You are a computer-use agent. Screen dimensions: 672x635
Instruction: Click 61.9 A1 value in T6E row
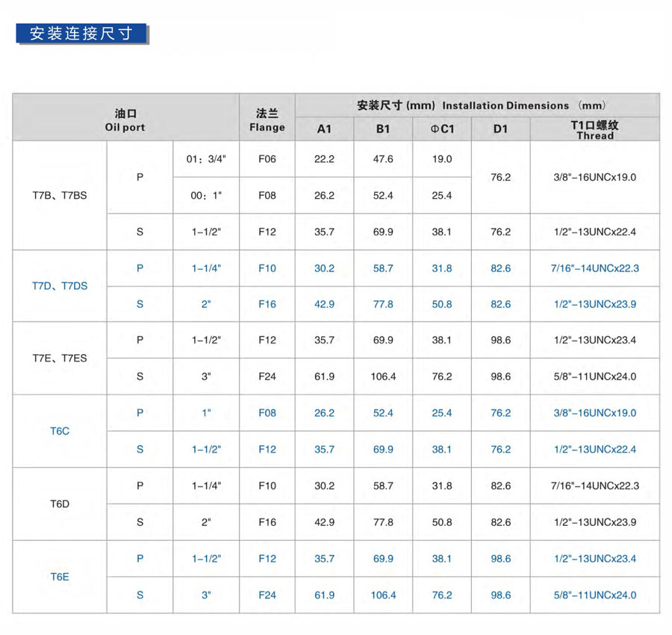click(x=324, y=595)
